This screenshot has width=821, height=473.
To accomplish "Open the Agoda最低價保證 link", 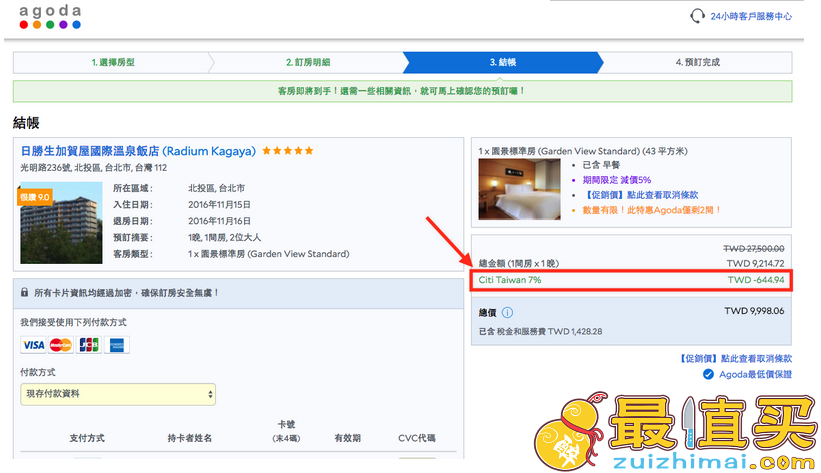I will click(x=755, y=374).
